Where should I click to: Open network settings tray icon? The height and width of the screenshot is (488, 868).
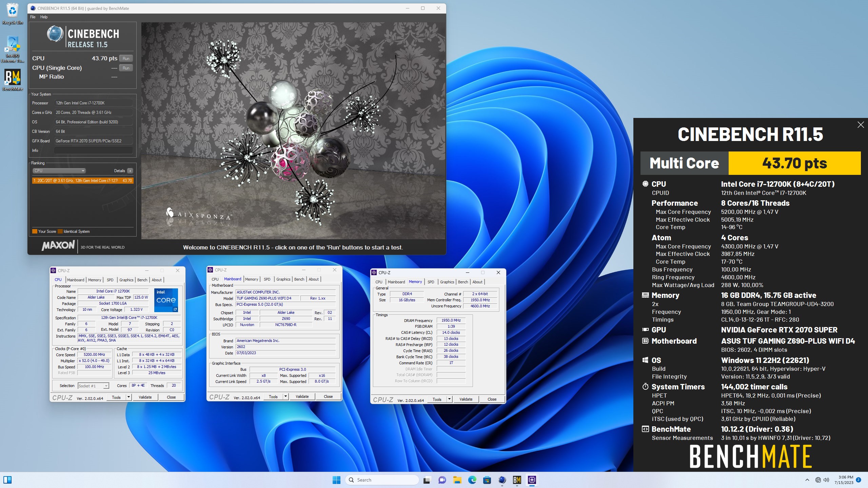tap(818, 480)
